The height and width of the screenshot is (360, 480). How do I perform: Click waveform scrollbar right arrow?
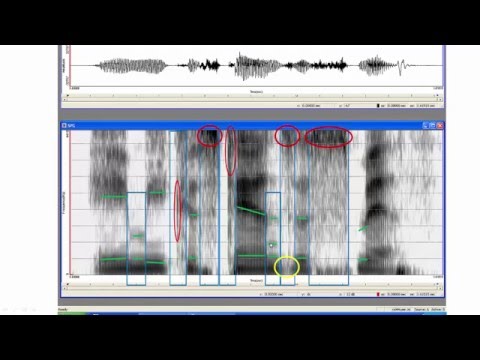point(440,99)
